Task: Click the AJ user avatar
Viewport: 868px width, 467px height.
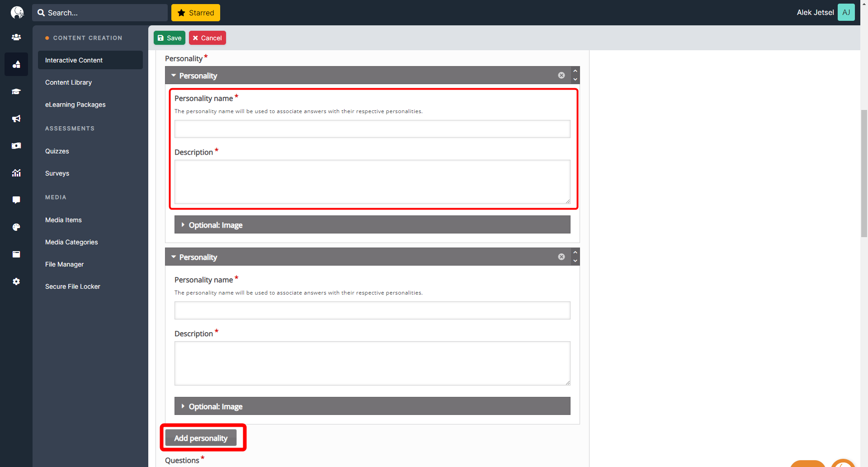Action: 846,12
